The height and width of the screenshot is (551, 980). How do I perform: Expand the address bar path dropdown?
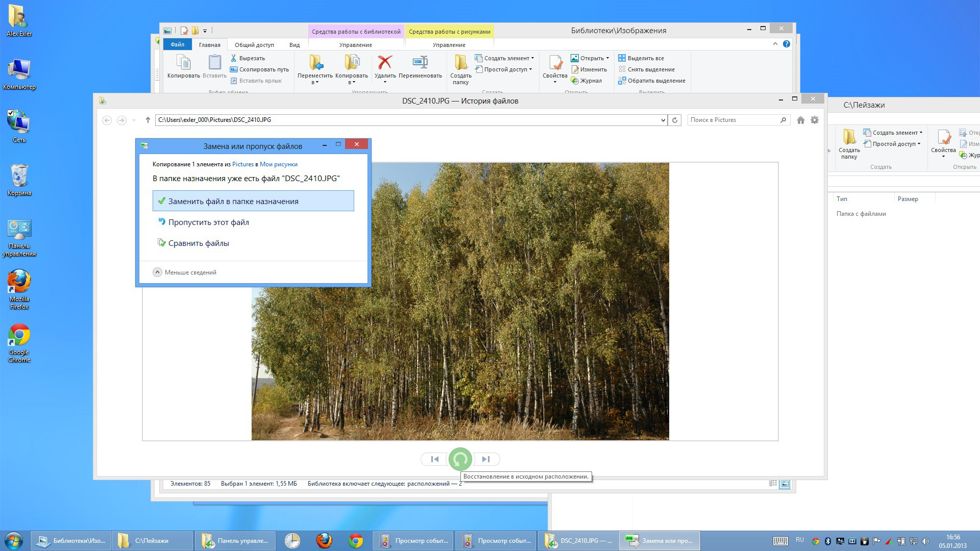pos(663,120)
